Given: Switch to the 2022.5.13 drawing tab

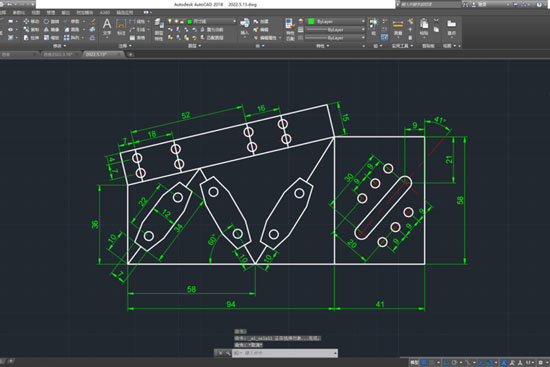Looking at the screenshot, I should coord(103,54).
